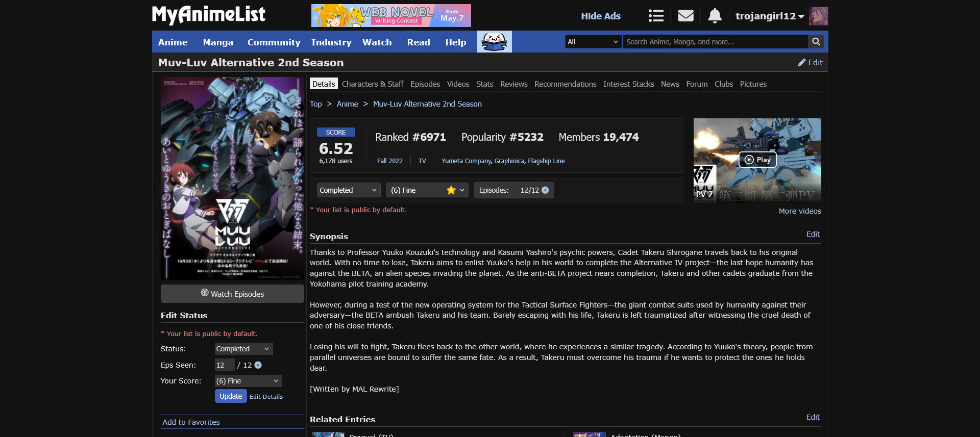The width and height of the screenshot is (980, 437).
Task: Click the Members 19,474 text
Action: pos(598,137)
